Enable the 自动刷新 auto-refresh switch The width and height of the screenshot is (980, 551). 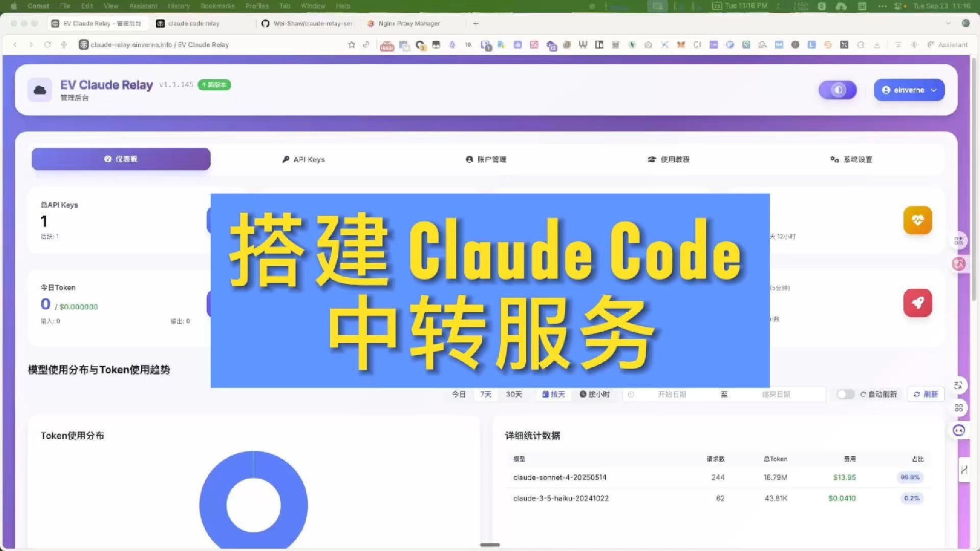[845, 394]
